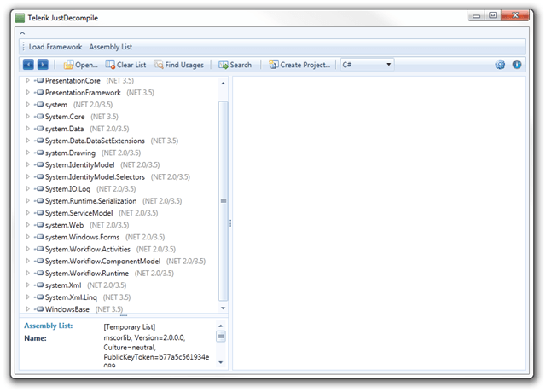Click the System.ServiceModel assembly icon
Viewport: 546px width, 392px height.
[39, 213]
